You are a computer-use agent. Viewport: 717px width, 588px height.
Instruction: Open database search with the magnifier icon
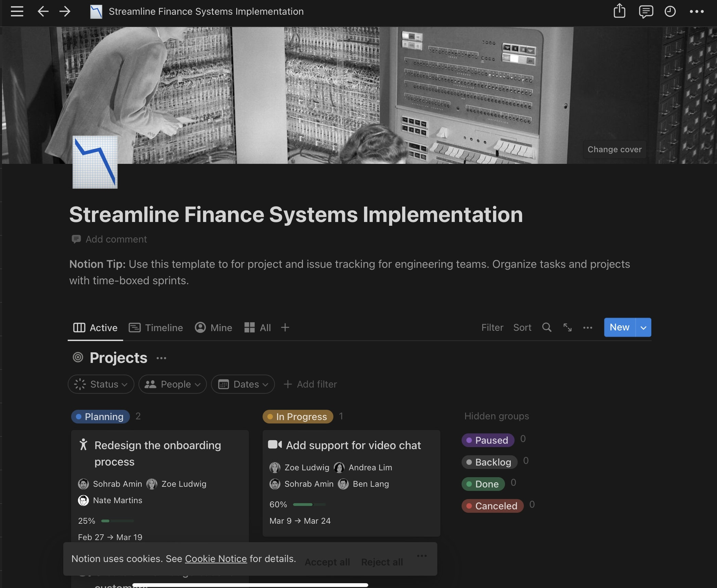click(547, 327)
